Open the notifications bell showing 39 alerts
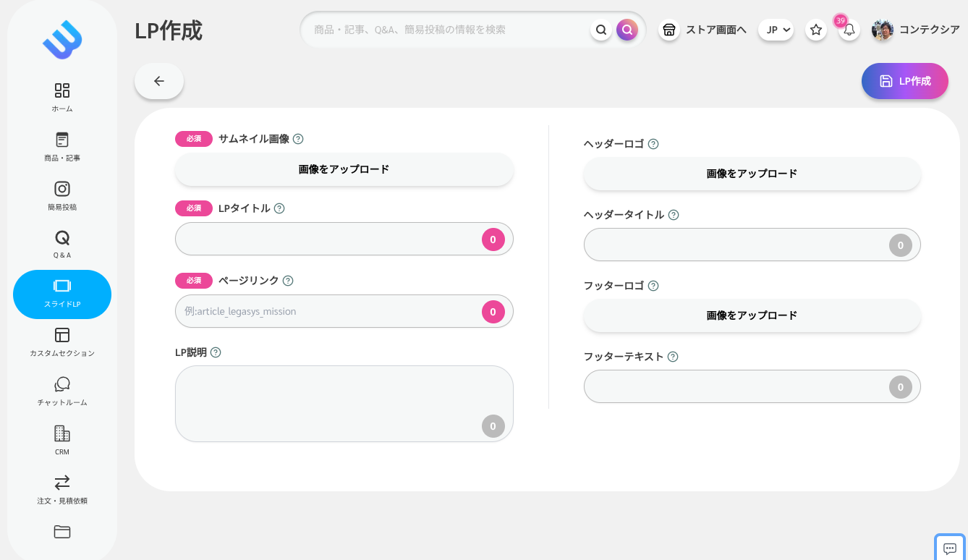Viewport: 968px width, 560px height. pos(849,31)
